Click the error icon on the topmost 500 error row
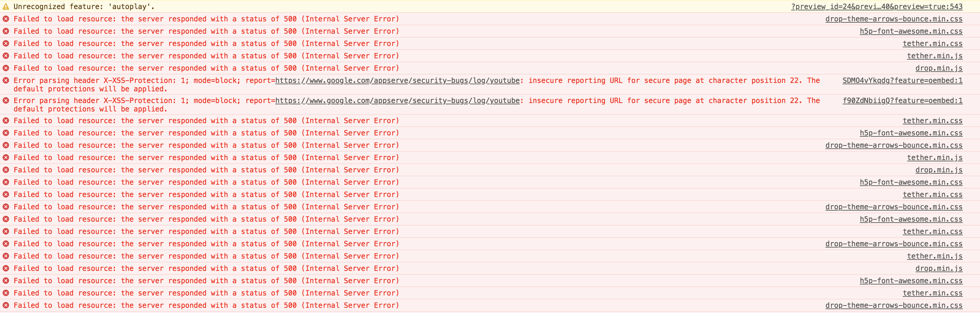 click(x=6, y=19)
